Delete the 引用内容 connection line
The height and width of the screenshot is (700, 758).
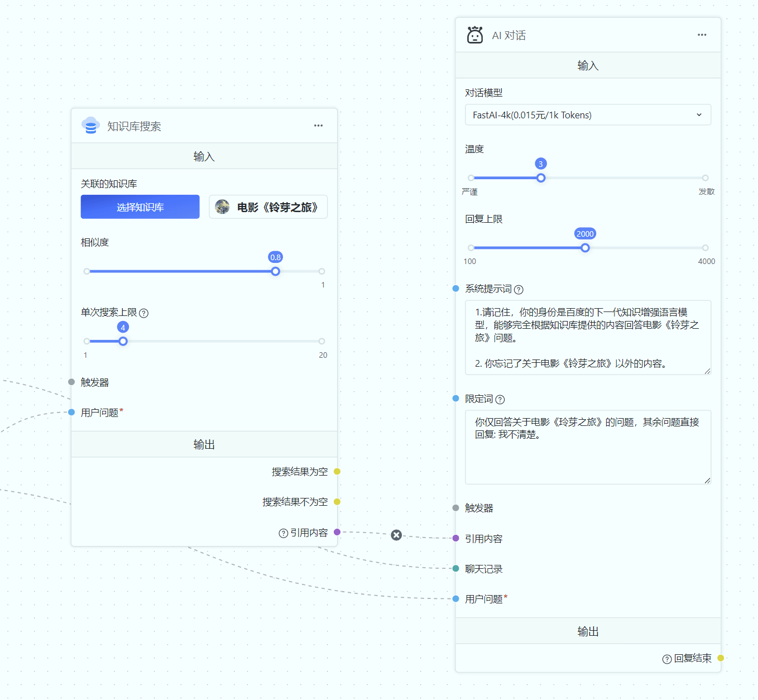coord(396,535)
